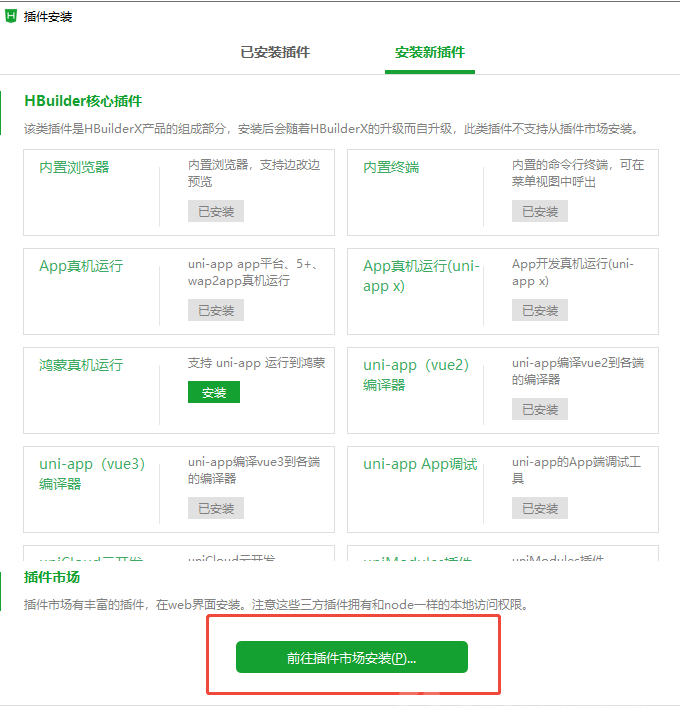Click 已安装 button for uni-app (vue3) 编译器
This screenshot has width=680, height=708.
[x=216, y=508]
